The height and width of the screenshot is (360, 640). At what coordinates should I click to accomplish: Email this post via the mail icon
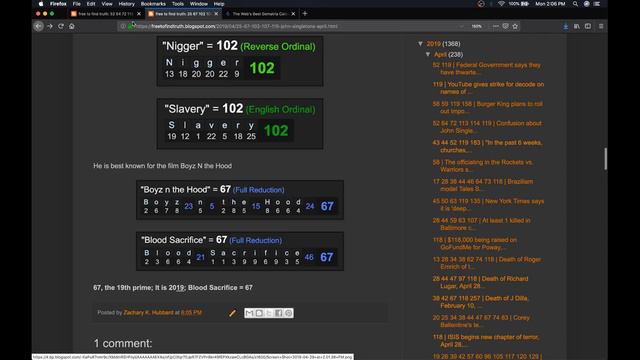249,313
